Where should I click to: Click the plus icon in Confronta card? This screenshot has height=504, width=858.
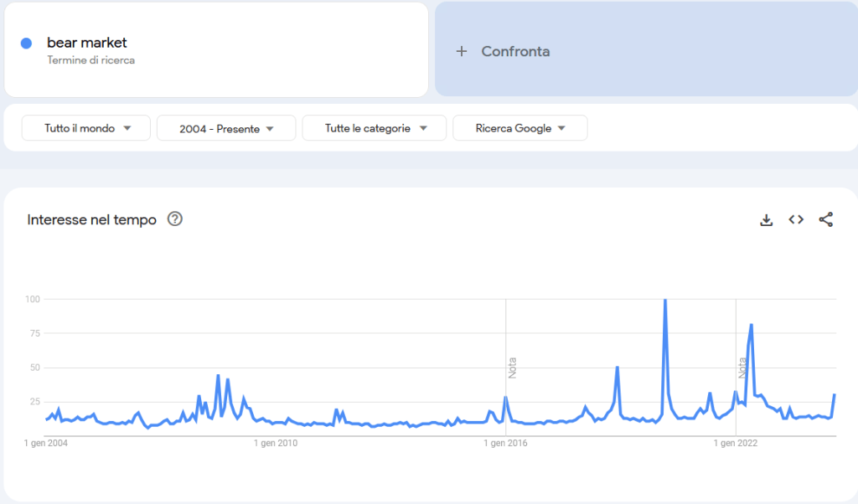tap(461, 51)
